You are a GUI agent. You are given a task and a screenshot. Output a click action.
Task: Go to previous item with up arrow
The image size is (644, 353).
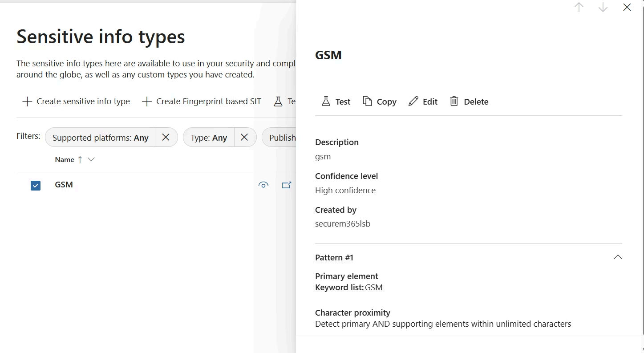pos(579,7)
